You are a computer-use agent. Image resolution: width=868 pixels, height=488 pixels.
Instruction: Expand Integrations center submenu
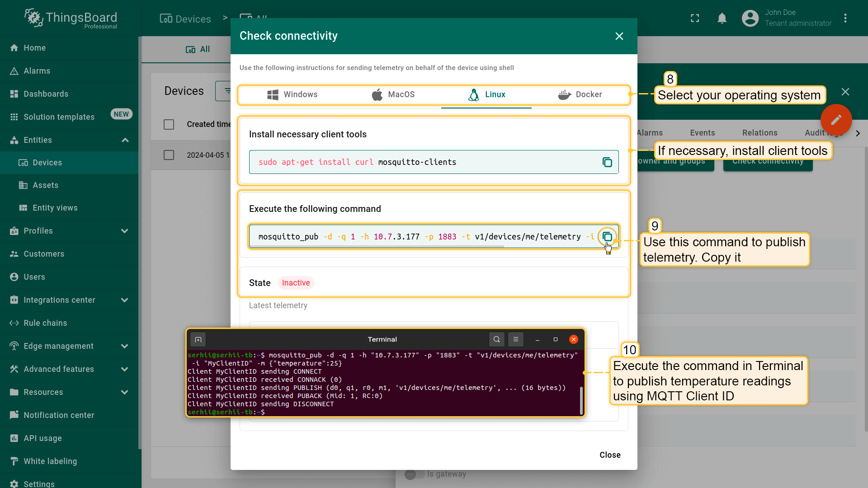124,300
